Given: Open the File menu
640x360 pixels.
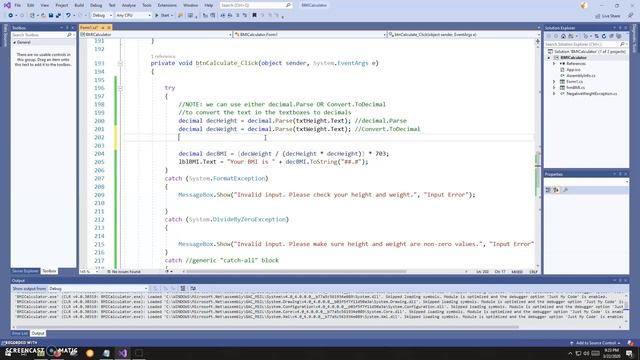Looking at the screenshot, I should tap(18, 5).
